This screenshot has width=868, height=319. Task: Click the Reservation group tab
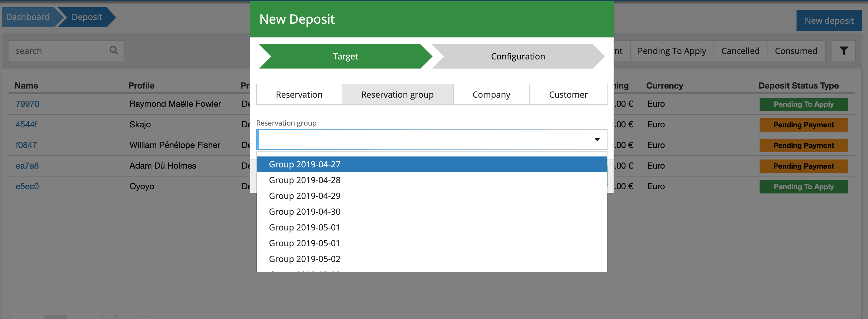point(397,94)
